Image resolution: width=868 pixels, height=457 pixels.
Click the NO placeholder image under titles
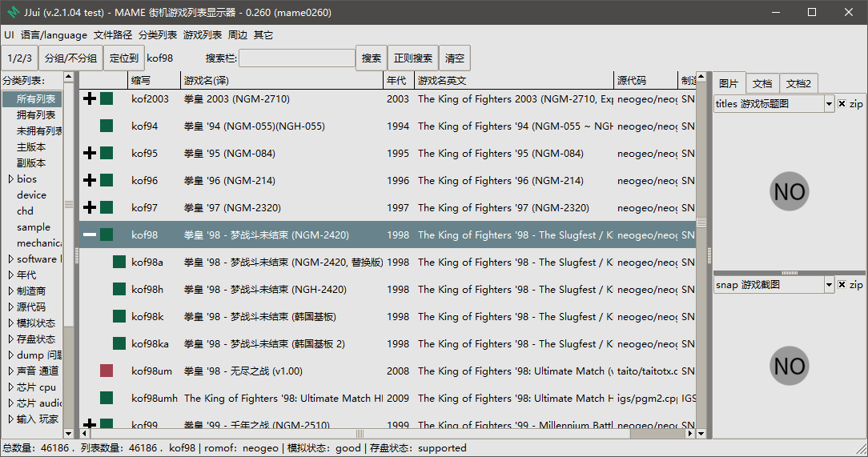(x=790, y=191)
